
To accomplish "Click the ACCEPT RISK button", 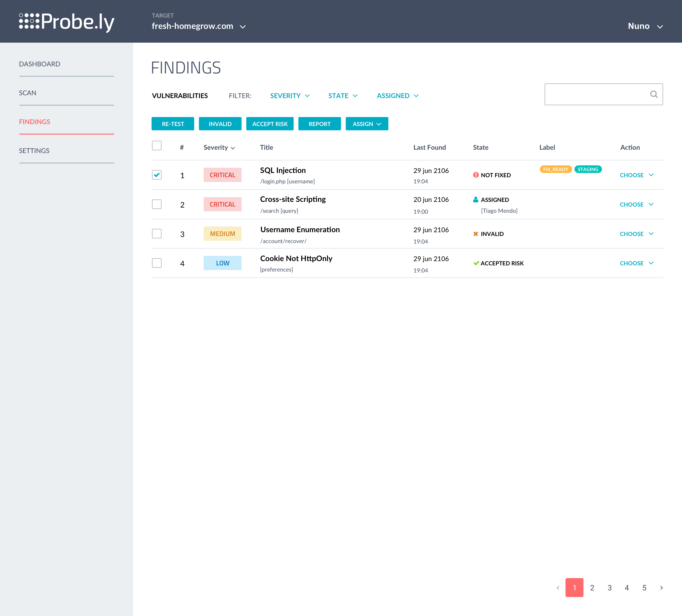I will [x=270, y=123].
